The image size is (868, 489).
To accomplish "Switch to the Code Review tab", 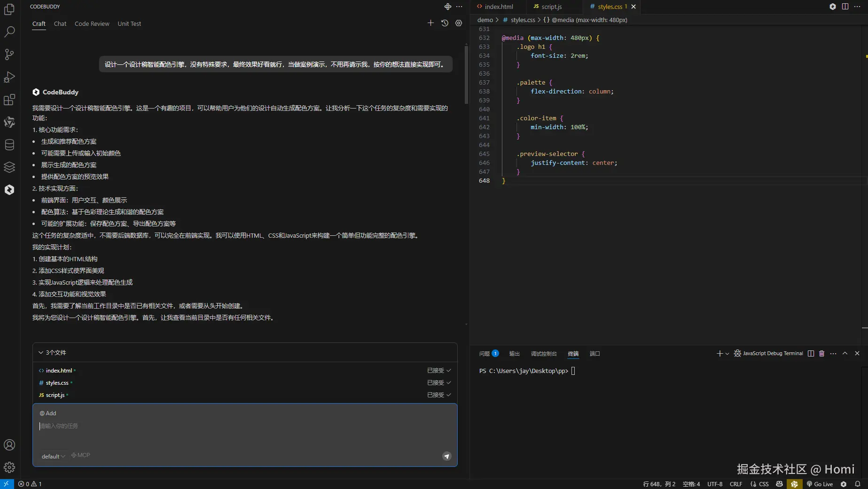I will coord(92,23).
